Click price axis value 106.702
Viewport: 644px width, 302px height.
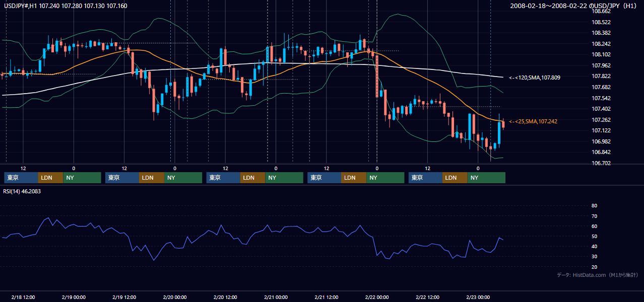tap(601, 163)
